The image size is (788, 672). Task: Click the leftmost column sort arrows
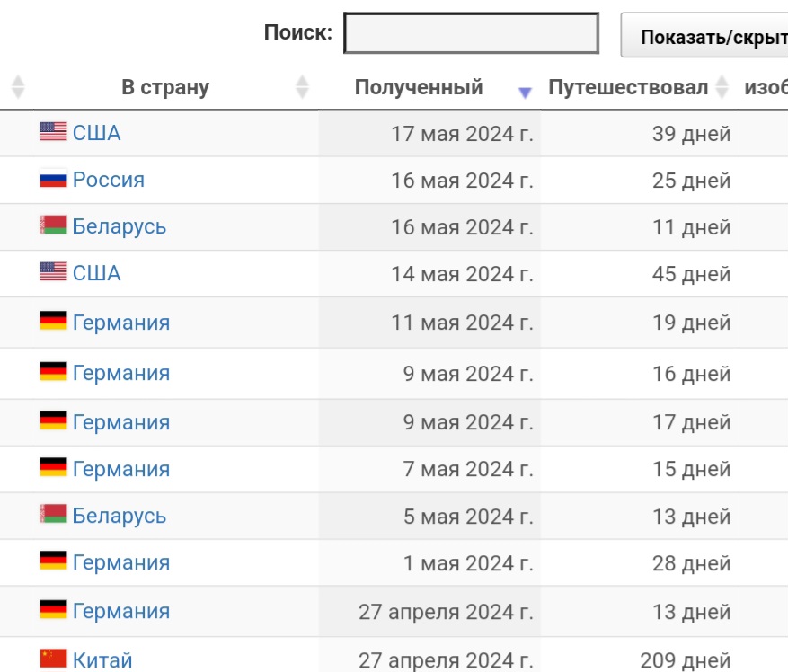pyautogui.click(x=18, y=87)
